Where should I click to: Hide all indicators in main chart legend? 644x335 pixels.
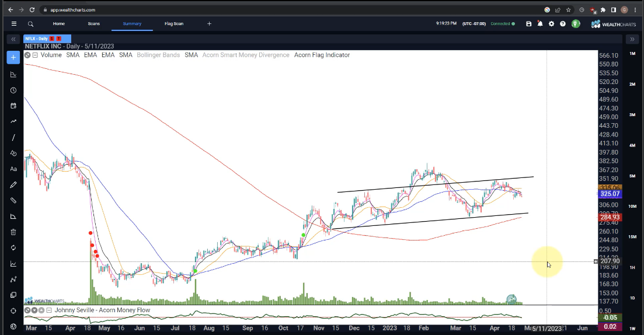coord(27,55)
